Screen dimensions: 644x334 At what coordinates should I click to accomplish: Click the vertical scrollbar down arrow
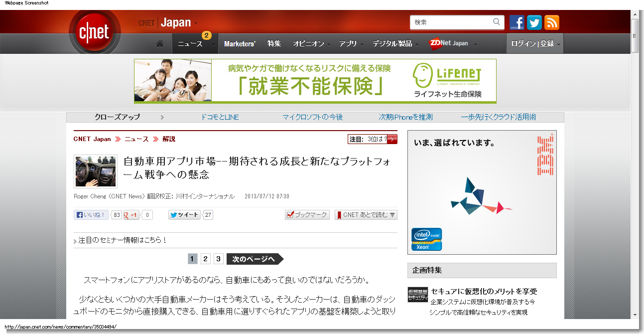[x=635, y=315]
